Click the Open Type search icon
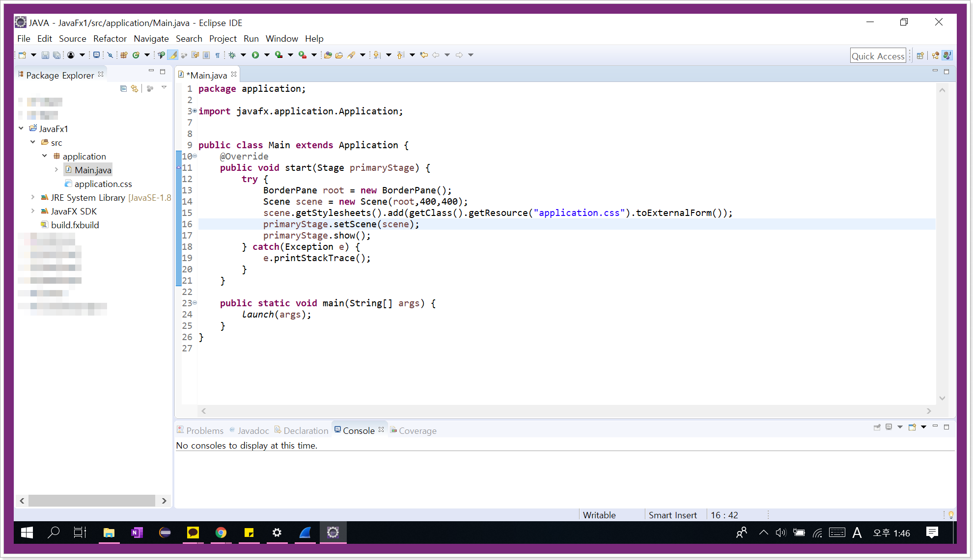 [161, 55]
